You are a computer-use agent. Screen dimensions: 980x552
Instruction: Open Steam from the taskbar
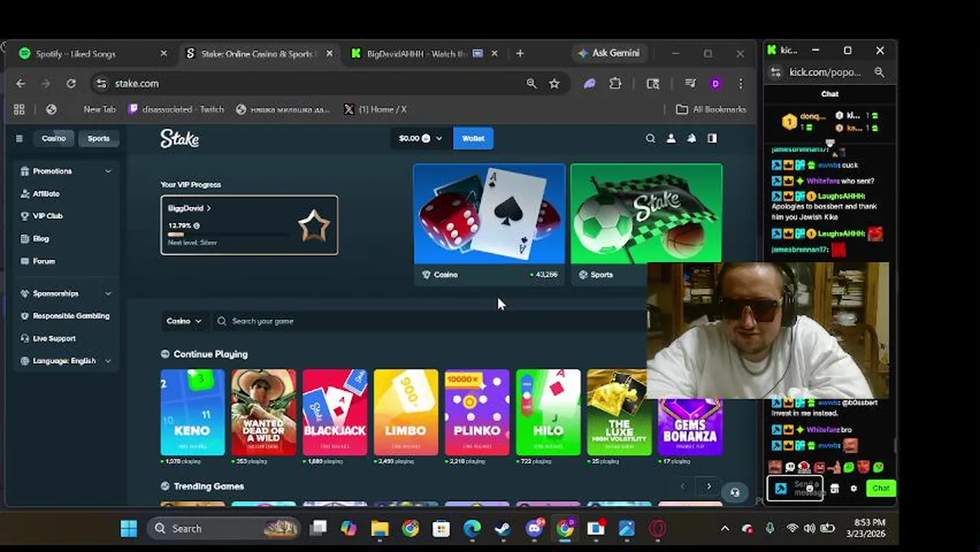pyautogui.click(x=502, y=528)
